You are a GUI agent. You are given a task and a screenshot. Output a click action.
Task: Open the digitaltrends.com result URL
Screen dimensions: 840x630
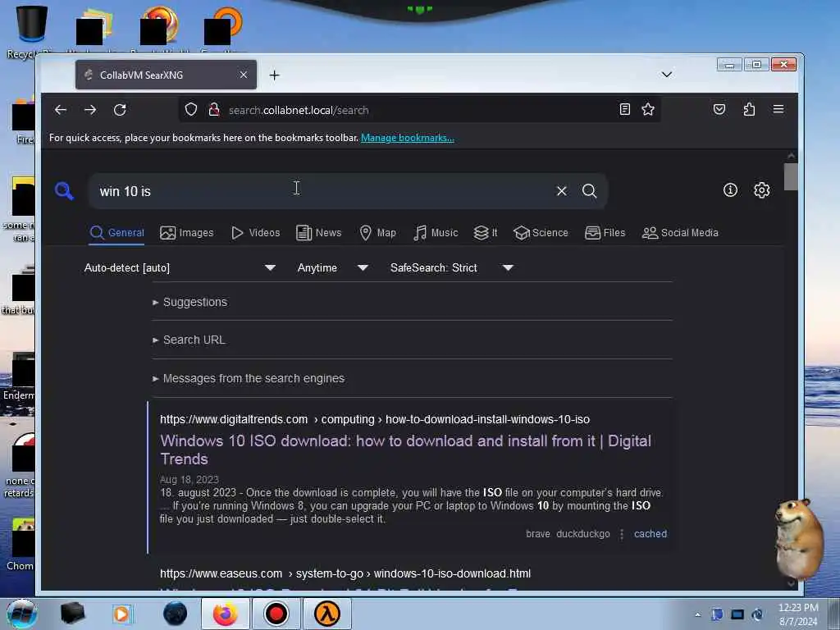[374, 419]
